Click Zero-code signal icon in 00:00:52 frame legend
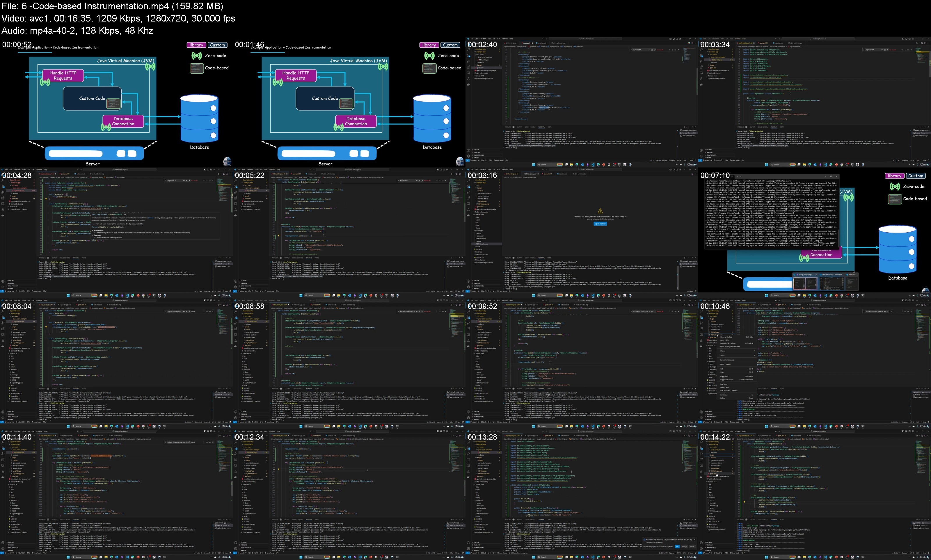The height and width of the screenshot is (560, 931). click(196, 56)
